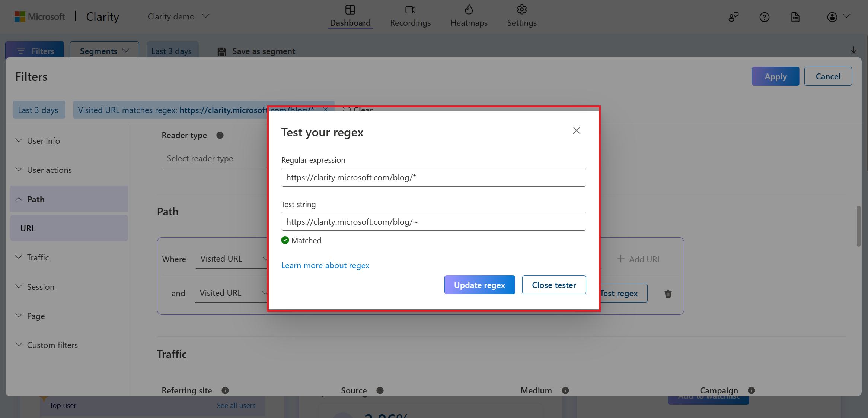Open the Settings panel

[x=521, y=16]
